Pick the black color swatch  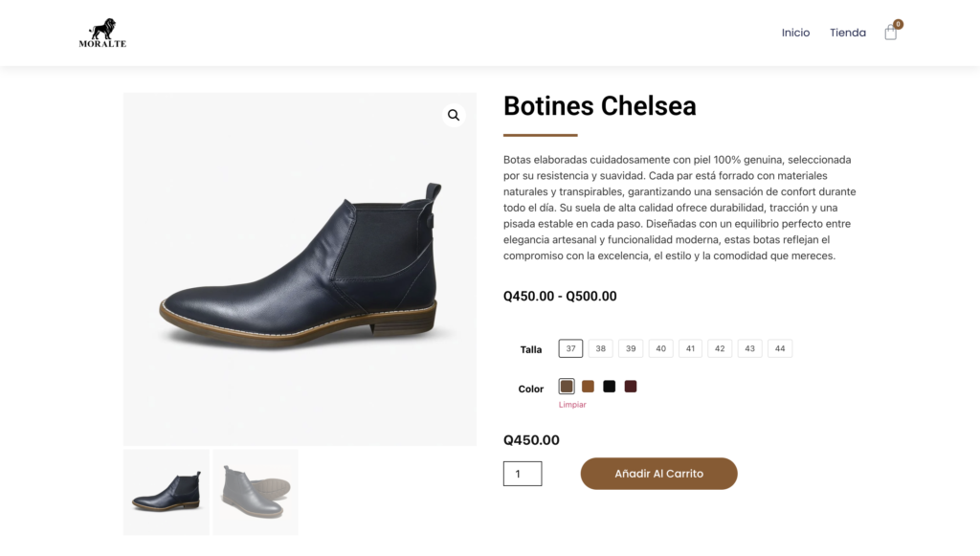(x=610, y=387)
